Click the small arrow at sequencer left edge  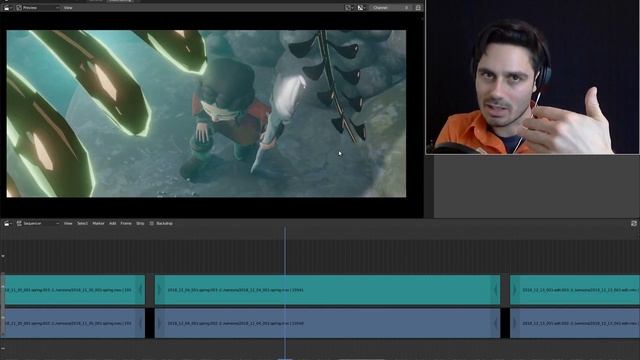pos(3,256)
